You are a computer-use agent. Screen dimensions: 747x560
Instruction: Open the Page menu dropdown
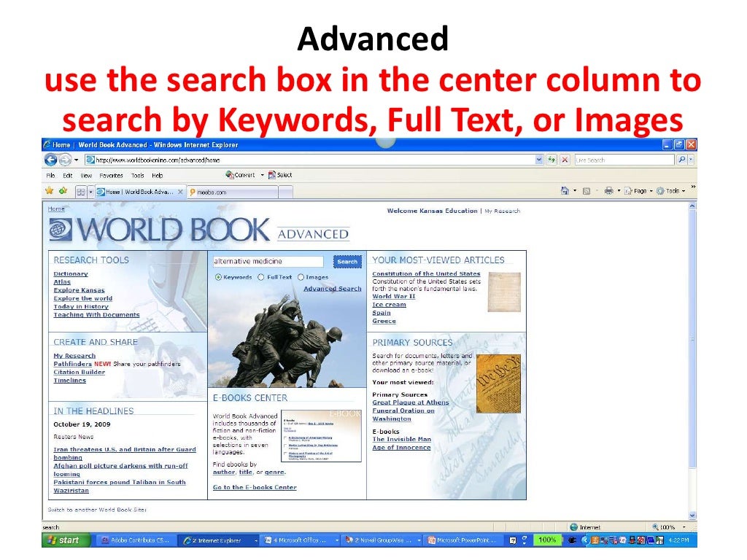(x=638, y=191)
